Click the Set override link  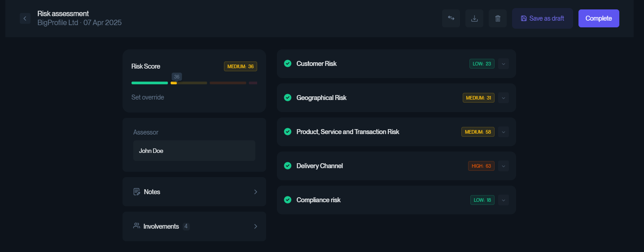pos(148,97)
